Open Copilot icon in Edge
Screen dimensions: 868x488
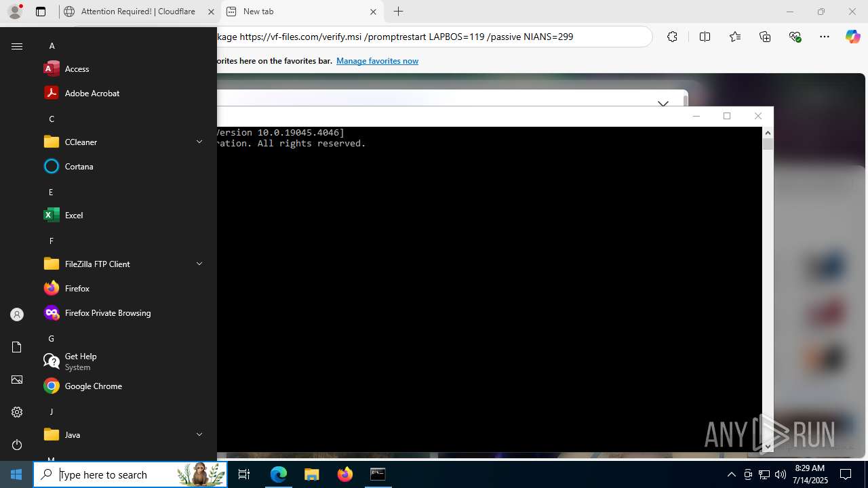(852, 37)
